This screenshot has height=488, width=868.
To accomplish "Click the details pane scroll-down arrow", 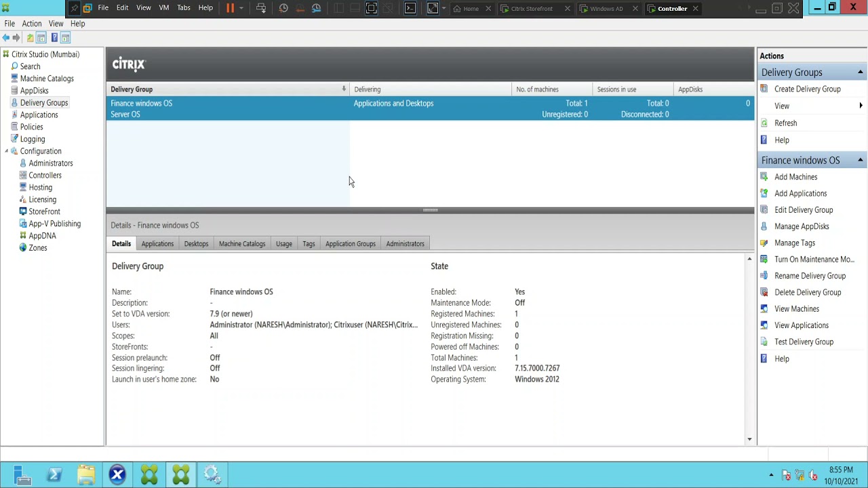I will click(749, 440).
